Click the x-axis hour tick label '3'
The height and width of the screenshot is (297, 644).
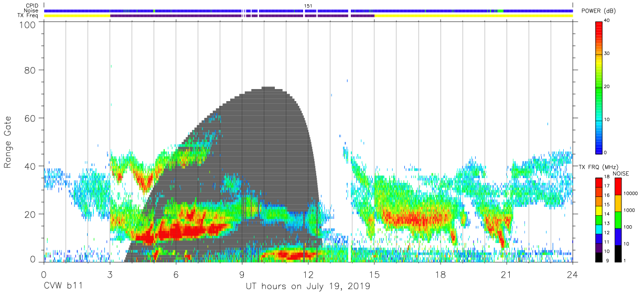(110, 274)
